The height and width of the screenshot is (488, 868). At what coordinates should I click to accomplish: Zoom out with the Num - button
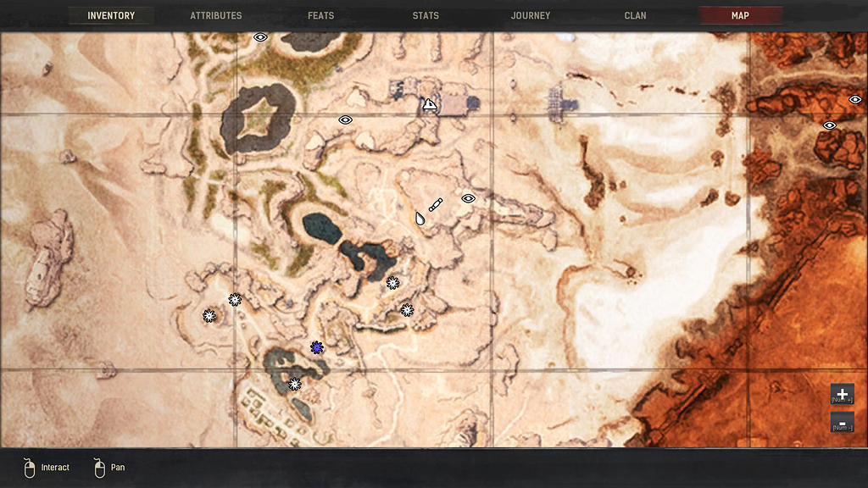[x=842, y=421]
